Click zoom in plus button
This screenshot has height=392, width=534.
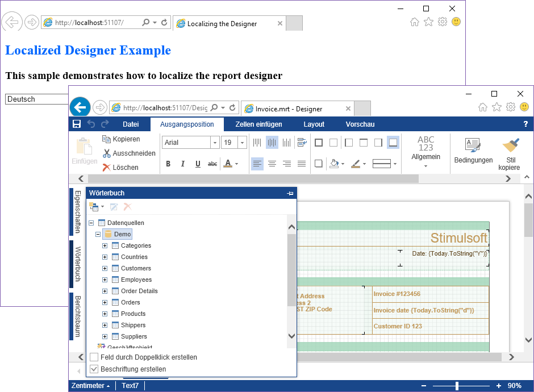(499, 386)
